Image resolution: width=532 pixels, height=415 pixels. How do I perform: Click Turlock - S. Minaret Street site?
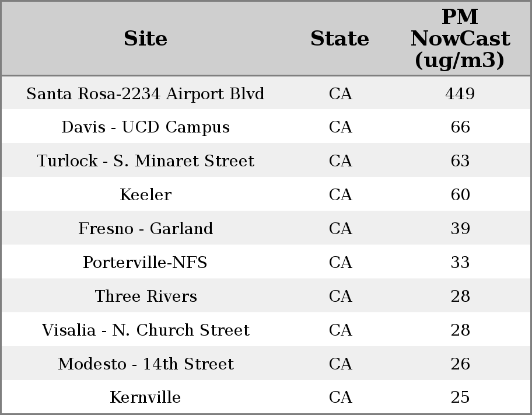point(145,161)
